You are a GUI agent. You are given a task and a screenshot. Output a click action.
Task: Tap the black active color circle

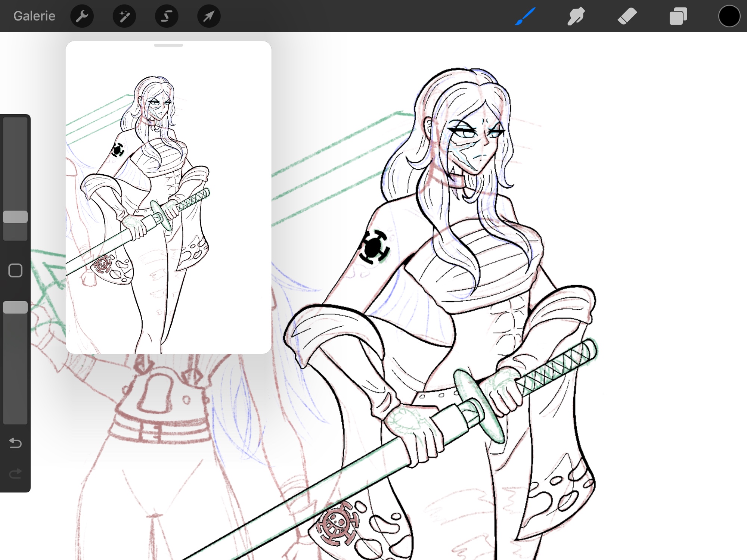click(729, 16)
